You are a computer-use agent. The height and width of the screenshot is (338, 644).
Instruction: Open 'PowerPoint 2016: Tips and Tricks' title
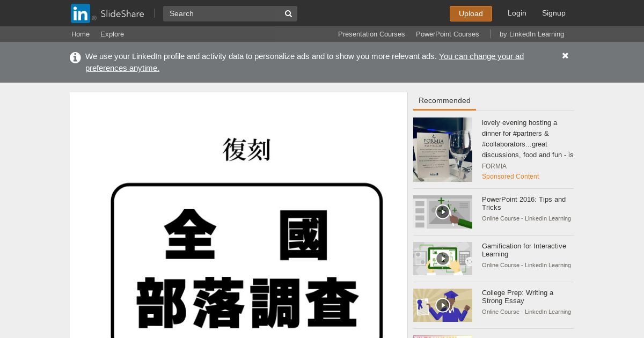(524, 203)
